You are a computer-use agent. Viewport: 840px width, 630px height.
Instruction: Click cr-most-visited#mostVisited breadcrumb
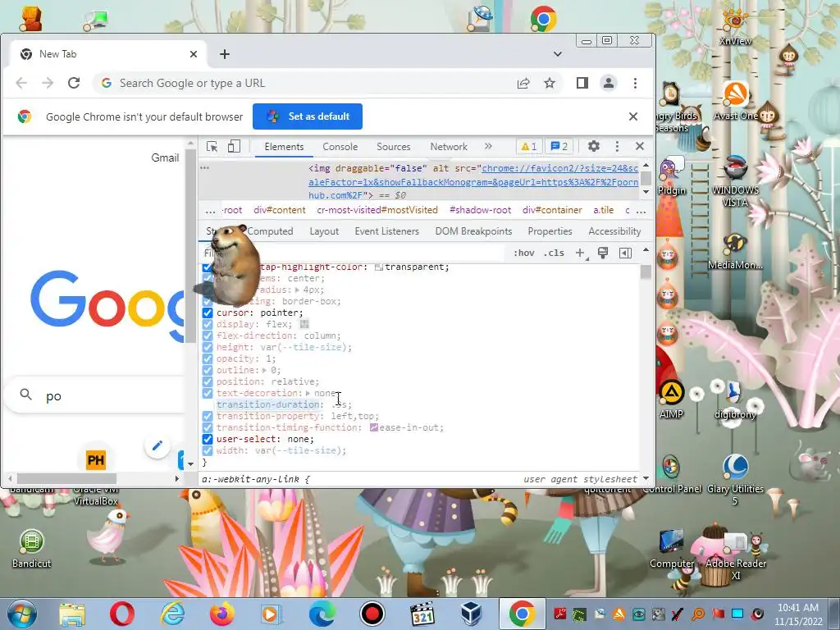point(377,210)
